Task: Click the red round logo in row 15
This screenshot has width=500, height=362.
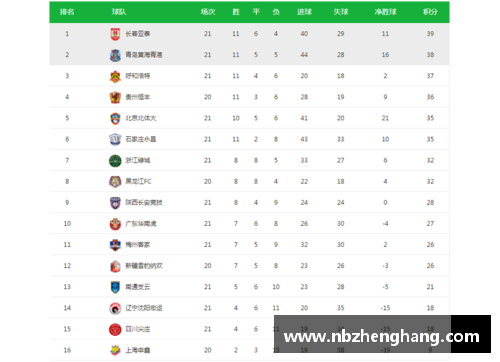Action: (x=115, y=329)
